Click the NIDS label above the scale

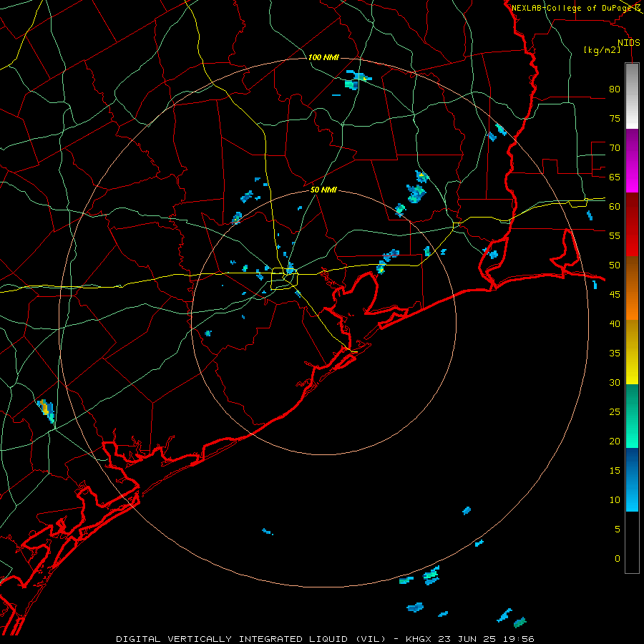(x=628, y=43)
